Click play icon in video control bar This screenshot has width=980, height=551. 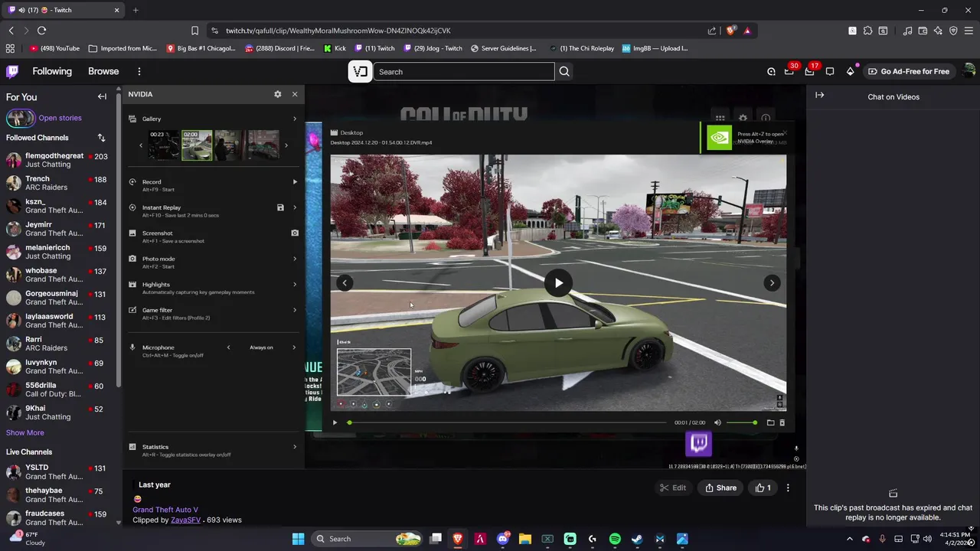point(335,422)
